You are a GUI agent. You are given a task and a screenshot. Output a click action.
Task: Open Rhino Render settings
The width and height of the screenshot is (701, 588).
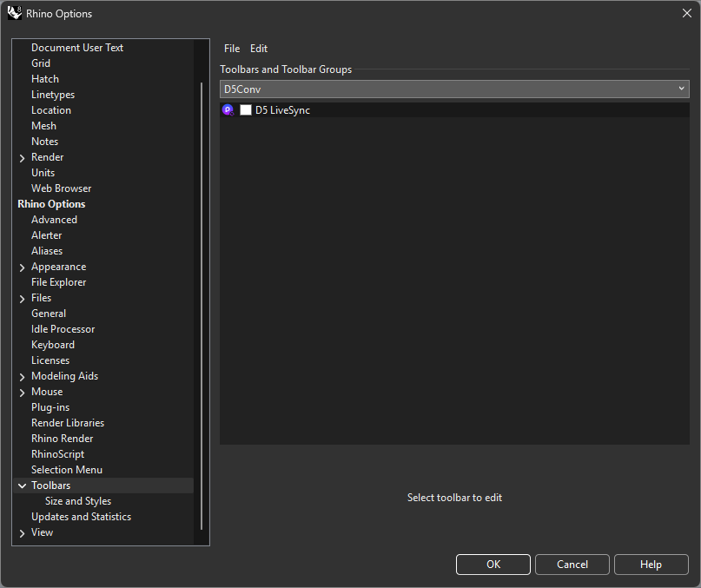[x=63, y=439]
